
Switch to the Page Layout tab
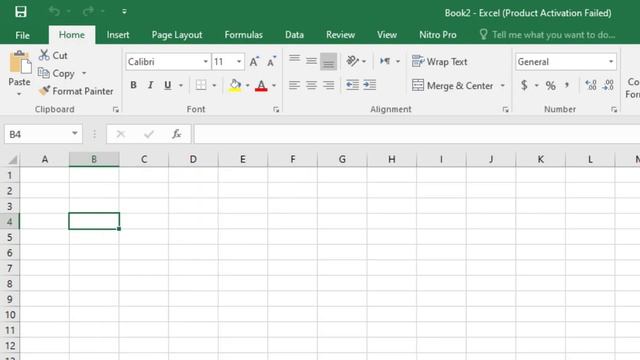pos(177,35)
